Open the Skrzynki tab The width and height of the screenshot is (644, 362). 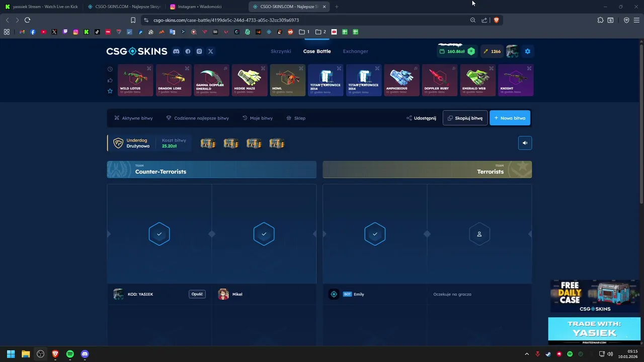pyautogui.click(x=281, y=51)
